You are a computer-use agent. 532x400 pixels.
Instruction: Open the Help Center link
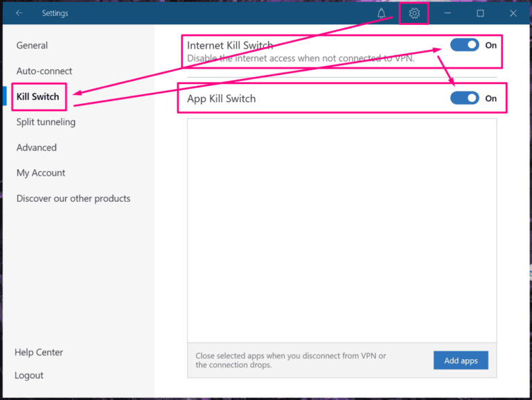click(x=39, y=352)
